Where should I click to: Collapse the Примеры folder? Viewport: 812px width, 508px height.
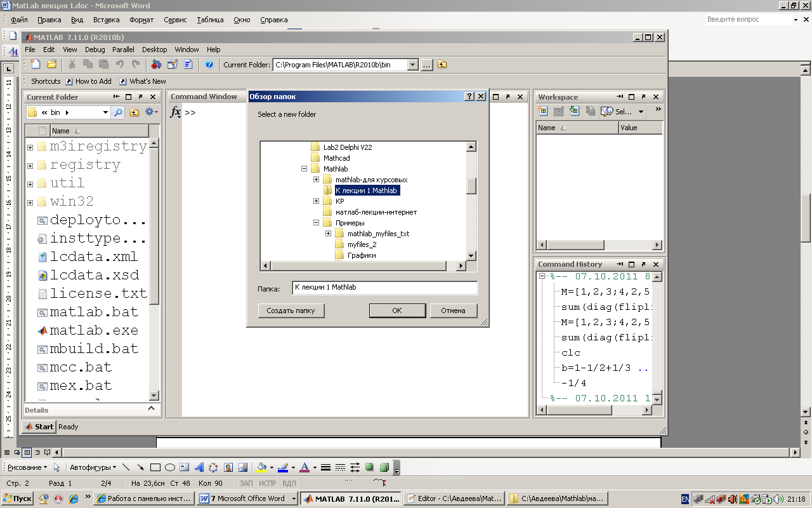[317, 223]
